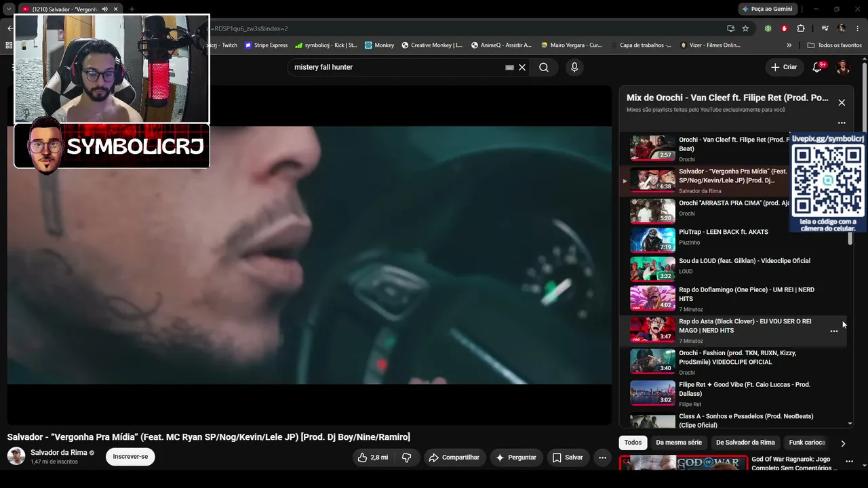868x488 pixels.
Task: Select the De Salvador da Rima chip
Action: pos(745,443)
